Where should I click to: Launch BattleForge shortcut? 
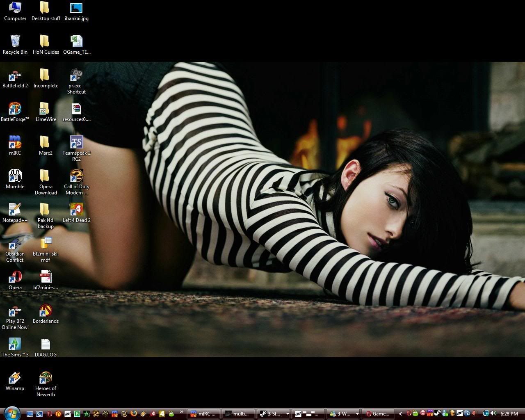point(15,112)
